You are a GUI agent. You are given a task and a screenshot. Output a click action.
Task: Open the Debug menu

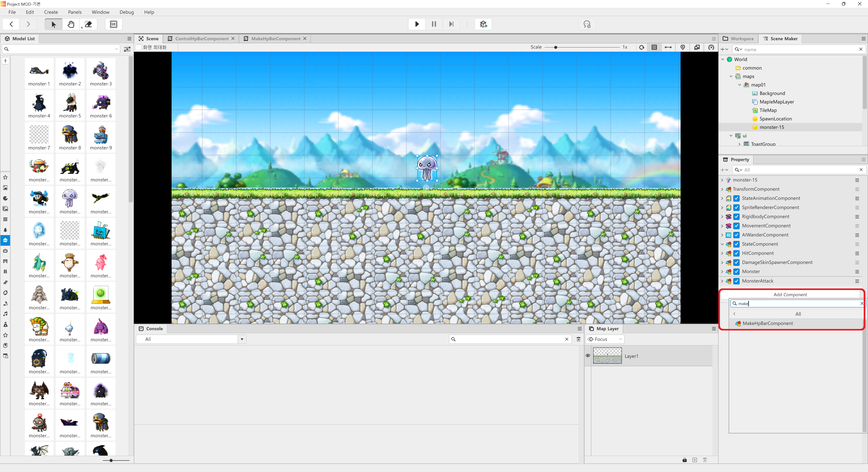127,12
